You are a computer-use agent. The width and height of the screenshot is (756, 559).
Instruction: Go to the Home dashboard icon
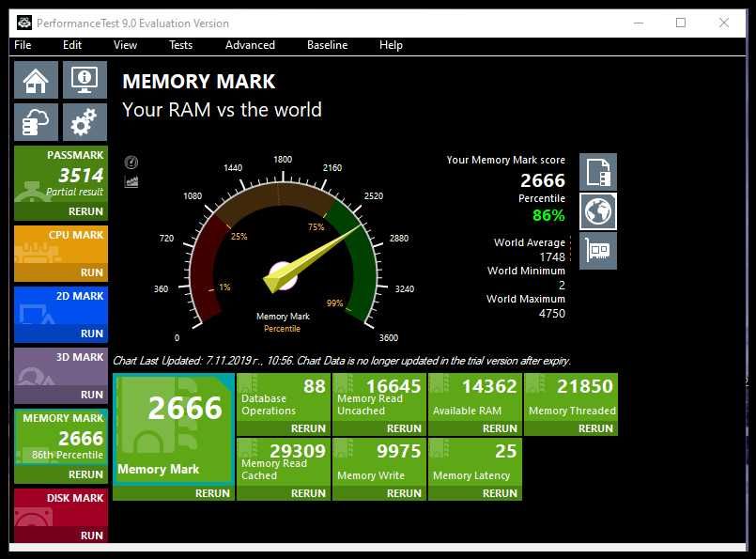37,80
